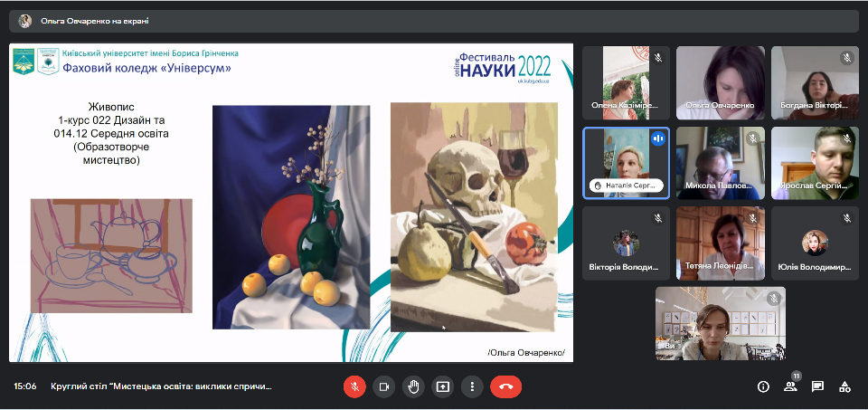Image resolution: width=868 pixels, height=410 pixels.
Task: Select Наталія Серг video tile
Action: tap(626, 163)
